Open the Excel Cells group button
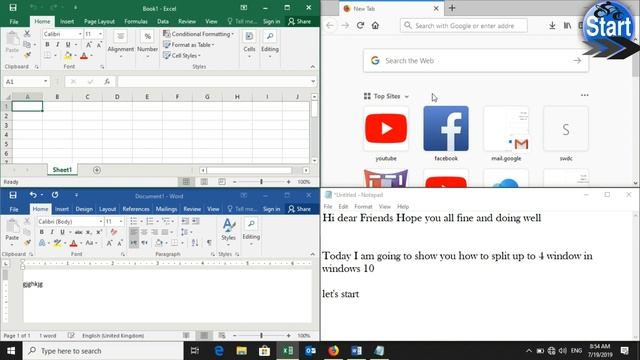The width and height of the screenshot is (640, 360). click(x=249, y=44)
